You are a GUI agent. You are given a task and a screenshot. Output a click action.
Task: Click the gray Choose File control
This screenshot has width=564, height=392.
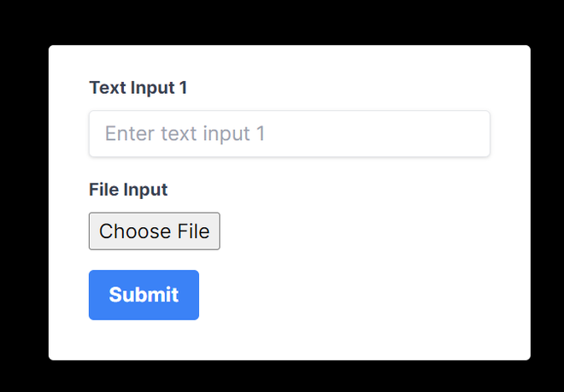[154, 231]
